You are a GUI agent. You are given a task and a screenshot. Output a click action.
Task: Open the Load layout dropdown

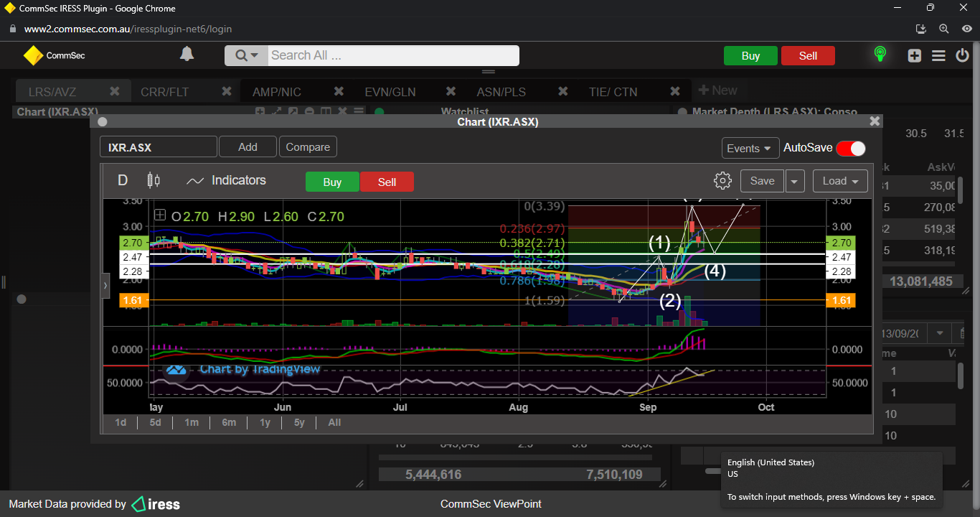point(840,181)
